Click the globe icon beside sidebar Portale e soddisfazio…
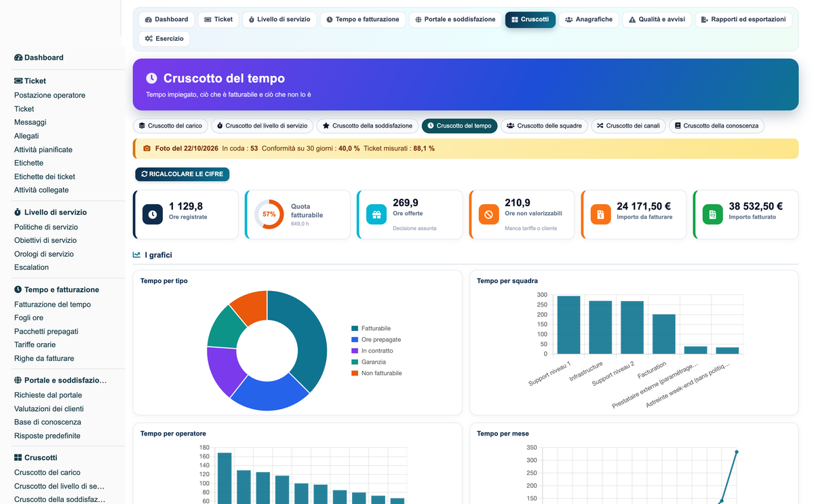 click(x=18, y=381)
